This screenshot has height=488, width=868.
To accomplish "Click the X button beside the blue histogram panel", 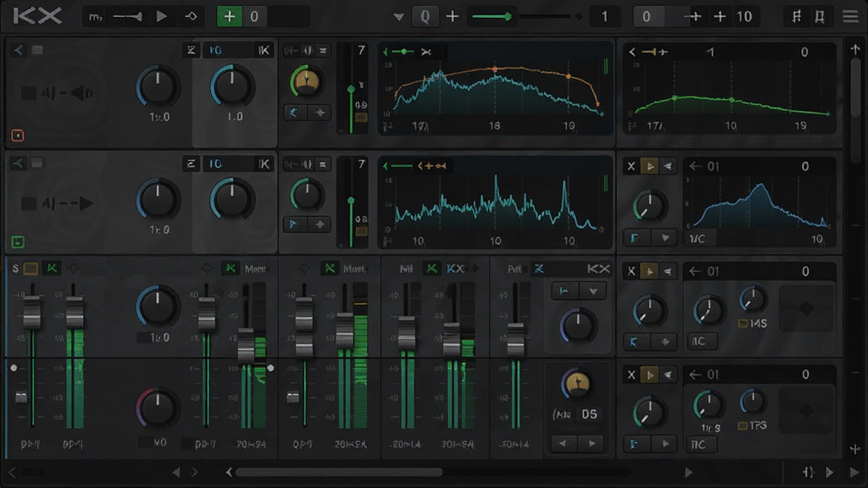I will coord(631,166).
